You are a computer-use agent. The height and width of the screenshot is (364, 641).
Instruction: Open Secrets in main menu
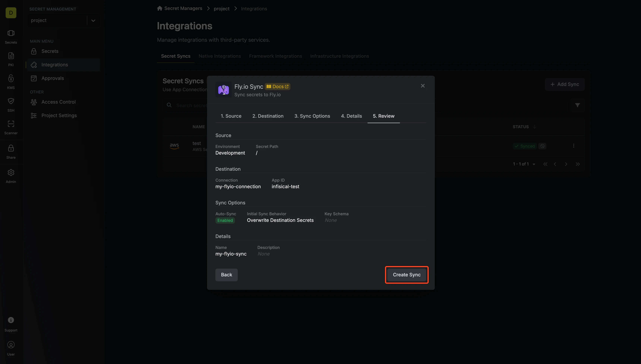coord(63,51)
